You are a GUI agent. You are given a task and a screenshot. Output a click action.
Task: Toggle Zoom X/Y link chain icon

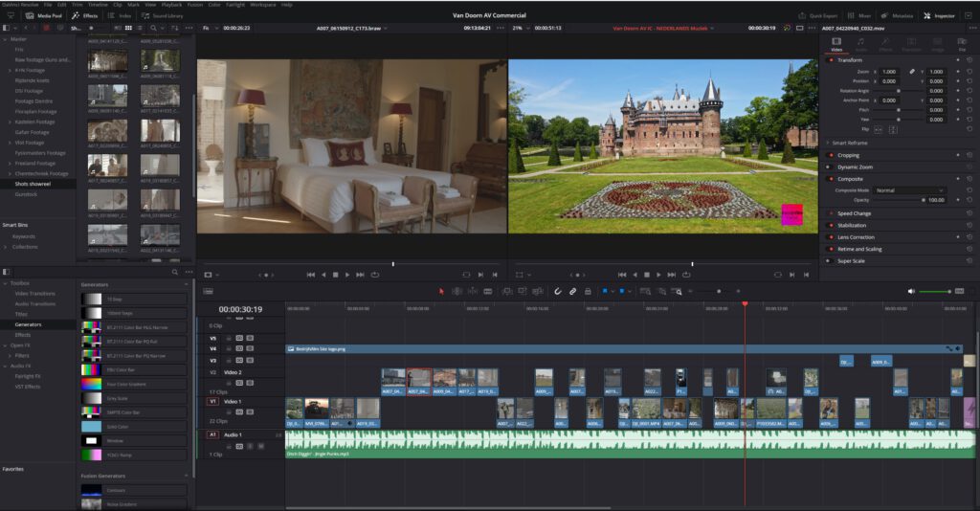[x=912, y=72]
